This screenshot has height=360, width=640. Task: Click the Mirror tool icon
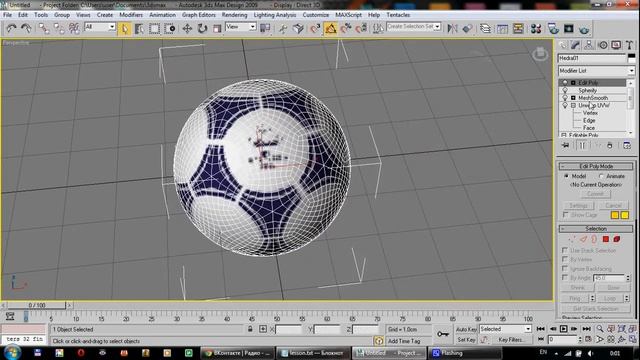pos(452,28)
